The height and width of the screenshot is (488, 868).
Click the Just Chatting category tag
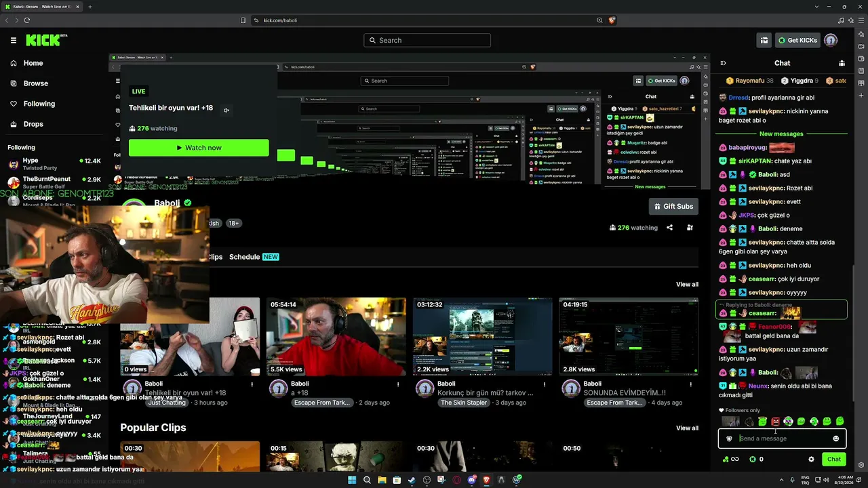(166, 403)
